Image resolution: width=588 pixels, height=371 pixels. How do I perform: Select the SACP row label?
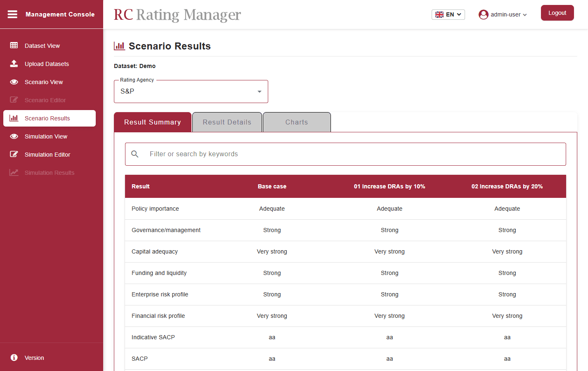139,359
